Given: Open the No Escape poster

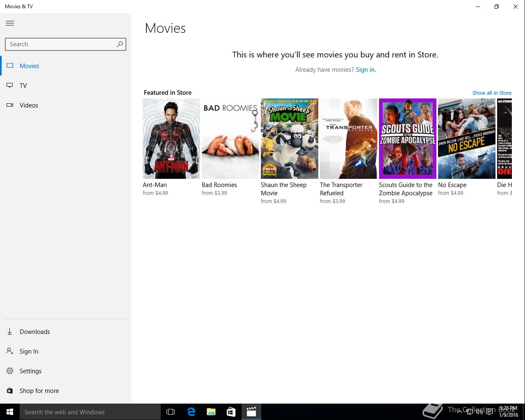Looking at the screenshot, I should (x=467, y=139).
